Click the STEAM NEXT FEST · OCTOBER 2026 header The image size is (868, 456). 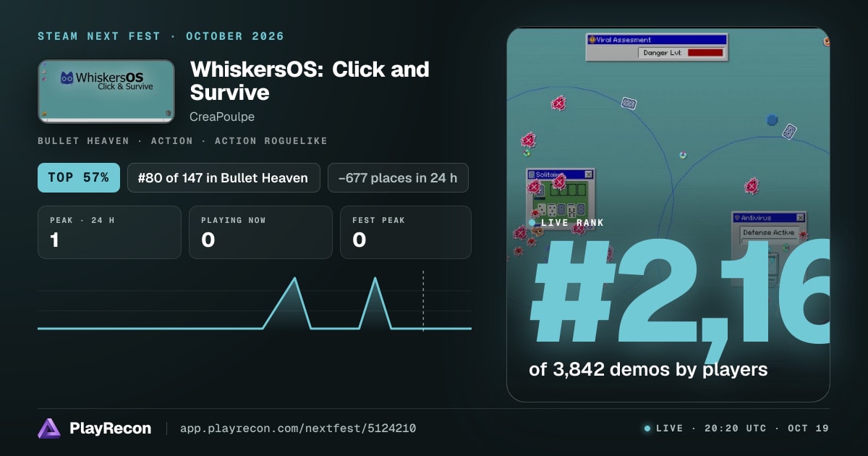(x=161, y=36)
